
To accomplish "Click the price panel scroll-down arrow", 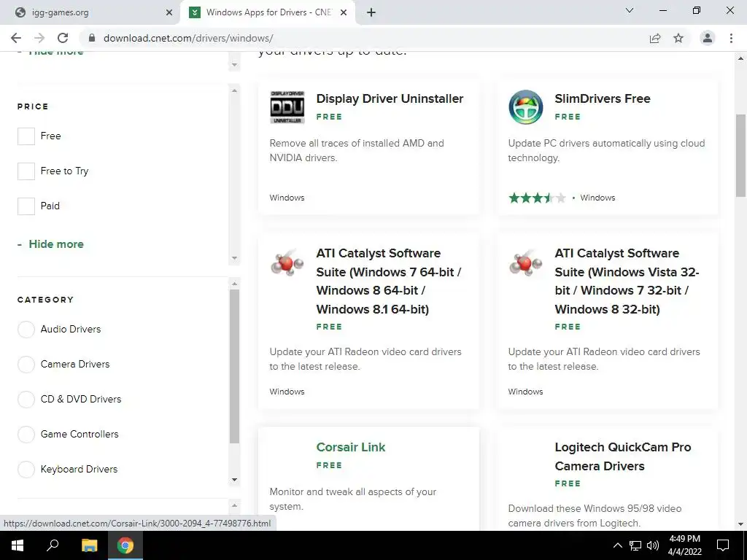I will (234, 258).
